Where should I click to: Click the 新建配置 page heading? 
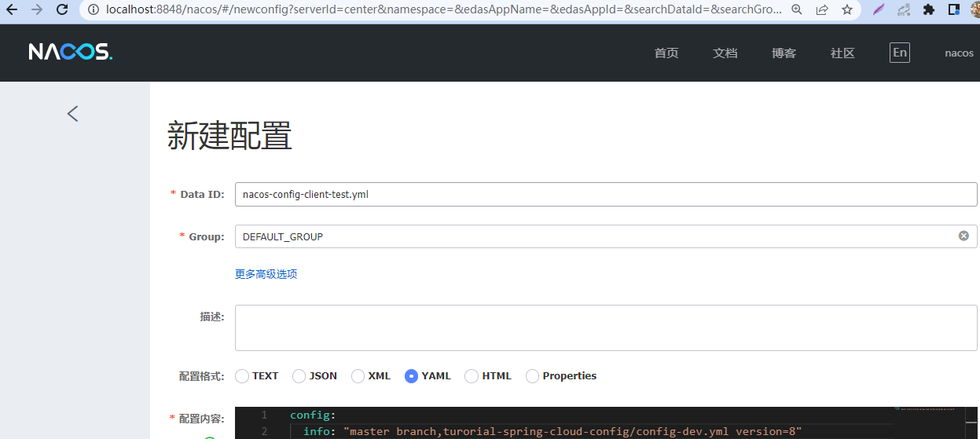coord(229,136)
